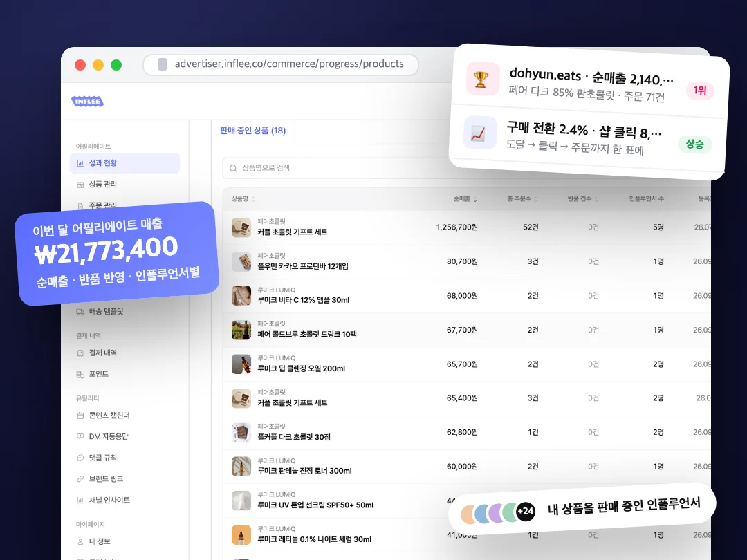This screenshot has height=560, width=747.
Task: Sort by the 총 주문수 column arrow
Action: 535,199
